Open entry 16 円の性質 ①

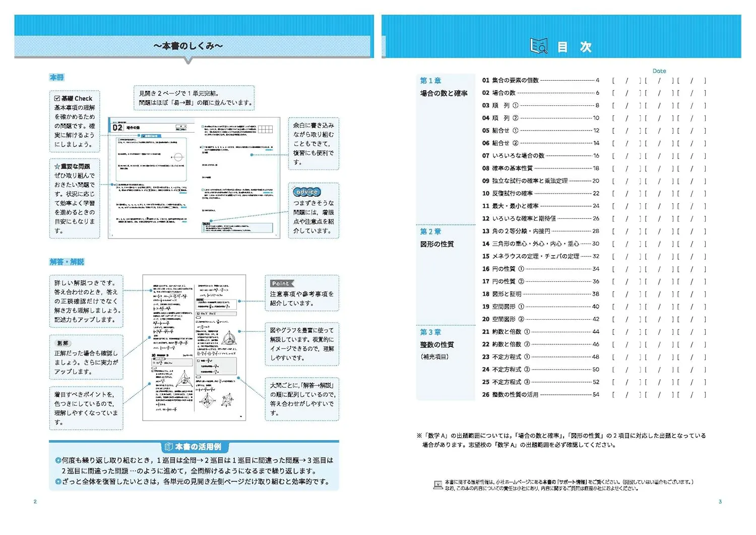[x=540, y=269]
